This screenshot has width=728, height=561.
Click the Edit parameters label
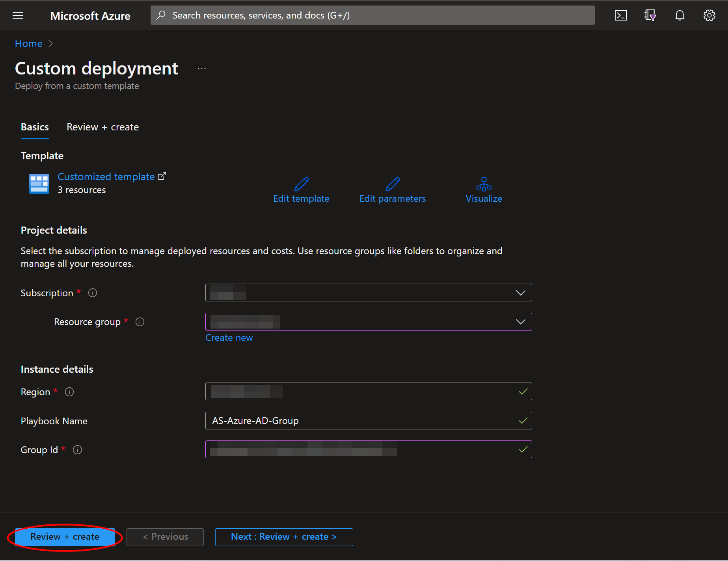click(x=393, y=199)
